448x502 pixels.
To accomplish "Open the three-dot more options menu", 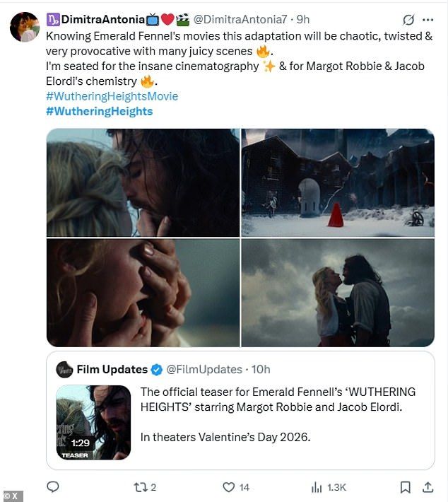I will (428, 20).
